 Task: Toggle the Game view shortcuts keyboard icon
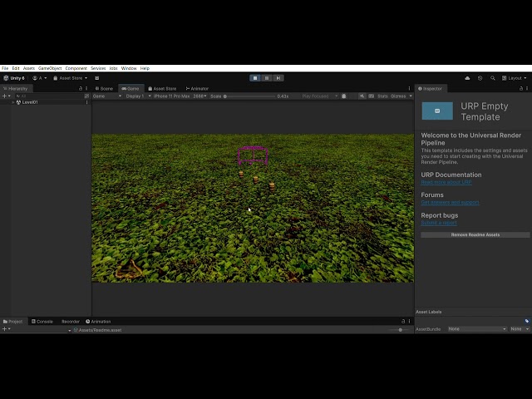(372, 96)
